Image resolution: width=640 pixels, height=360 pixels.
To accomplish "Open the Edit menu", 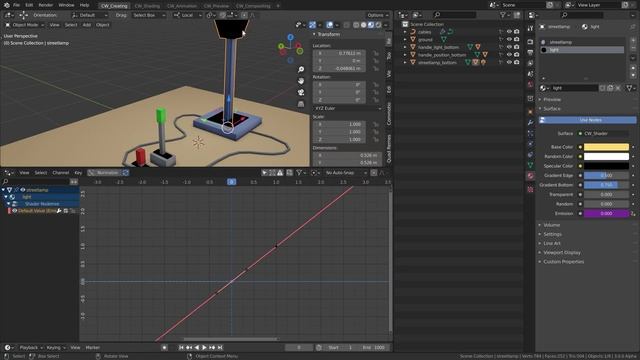I will pyautogui.click(x=29, y=5).
